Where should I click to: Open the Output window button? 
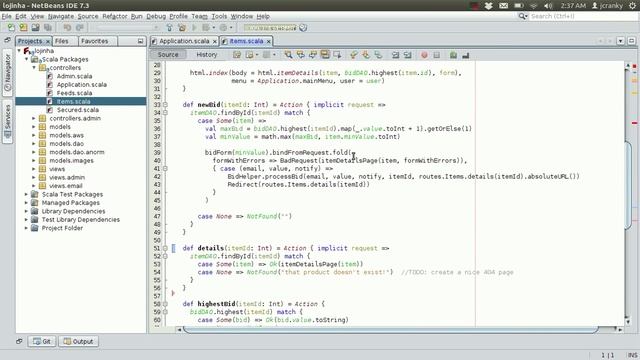click(x=78, y=341)
